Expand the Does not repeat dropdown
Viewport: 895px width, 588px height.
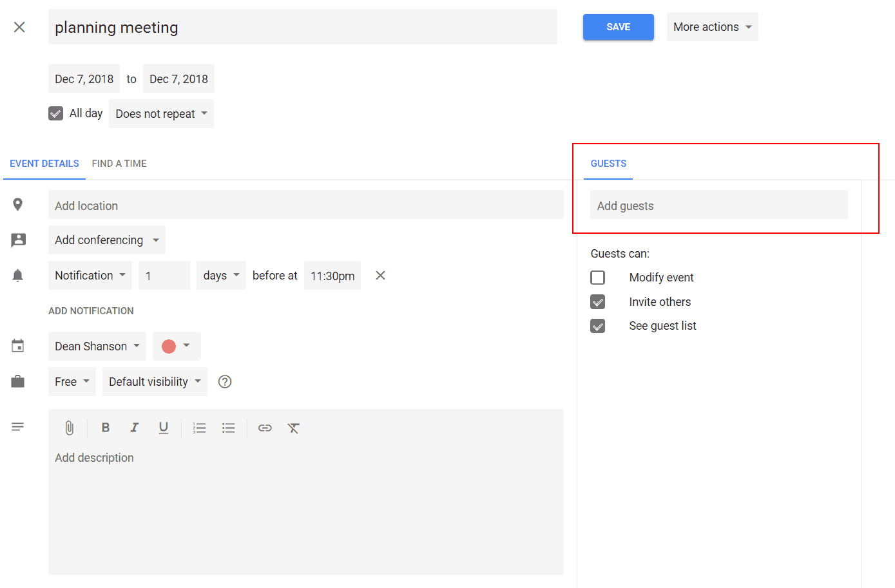pyautogui.click(x=161, y=114)
